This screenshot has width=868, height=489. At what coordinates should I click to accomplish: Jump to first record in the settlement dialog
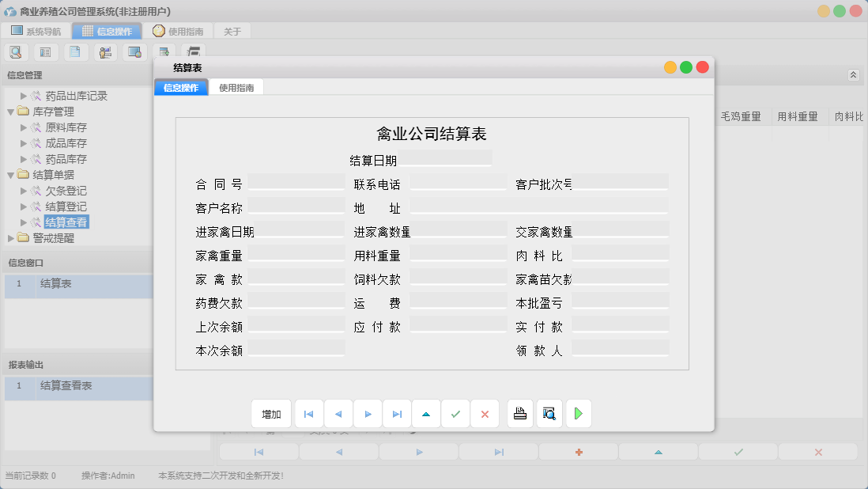[x=309, y=413]
